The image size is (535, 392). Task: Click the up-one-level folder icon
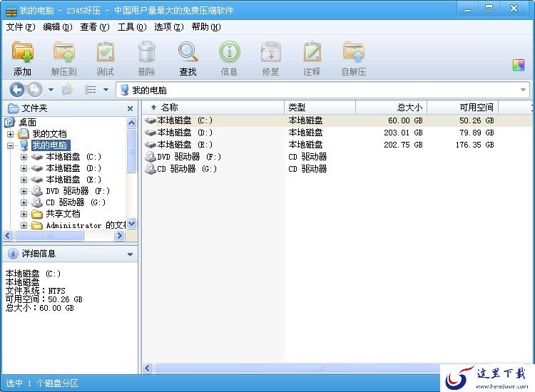67,90
